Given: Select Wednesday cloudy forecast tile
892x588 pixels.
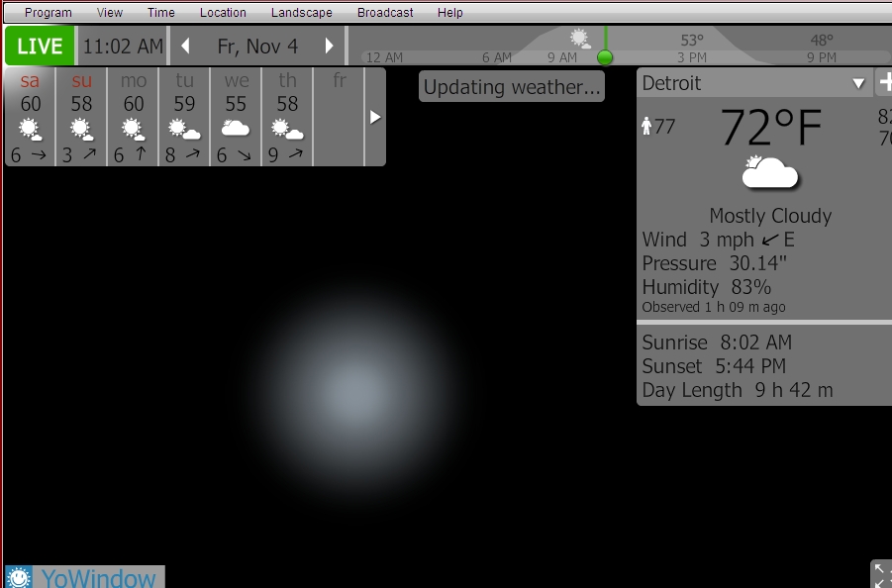Looking at the screenshot, I should (x=236, y=117).
